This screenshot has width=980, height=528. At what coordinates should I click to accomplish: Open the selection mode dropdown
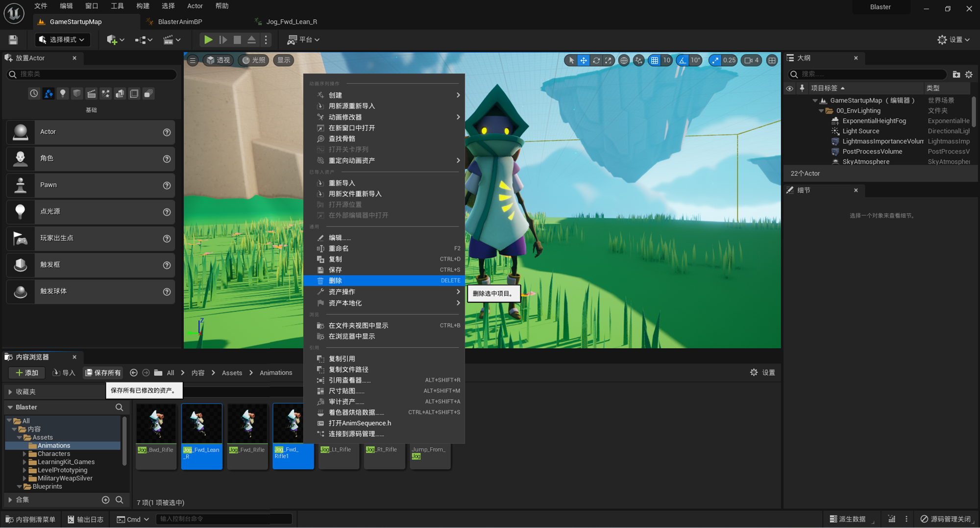[x=62, y=40]
